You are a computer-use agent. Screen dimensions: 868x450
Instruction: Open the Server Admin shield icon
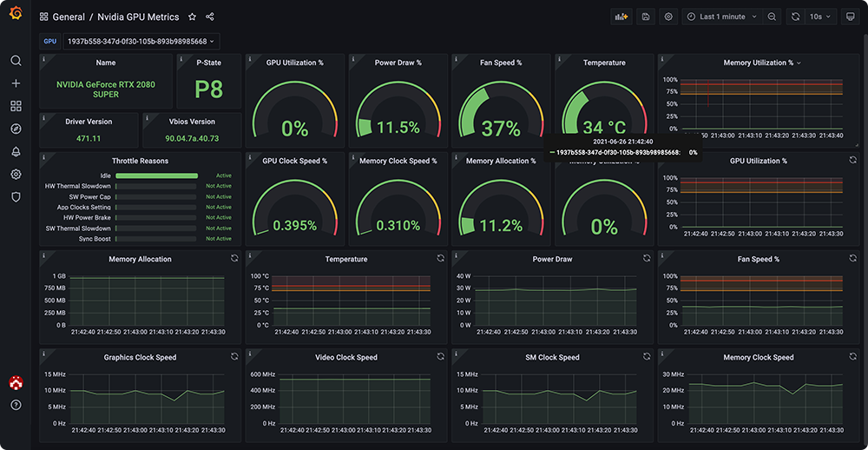tap(16, 197)
